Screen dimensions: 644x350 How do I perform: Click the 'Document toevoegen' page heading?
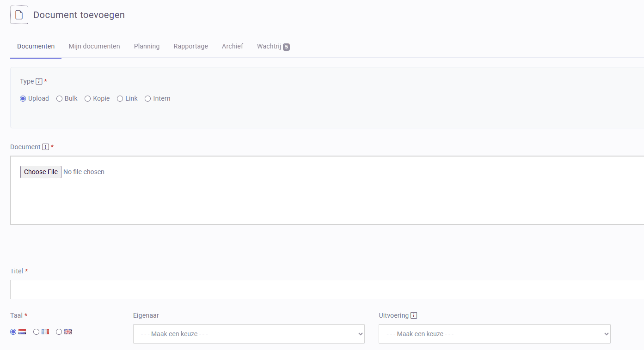(x=79, y=15)
